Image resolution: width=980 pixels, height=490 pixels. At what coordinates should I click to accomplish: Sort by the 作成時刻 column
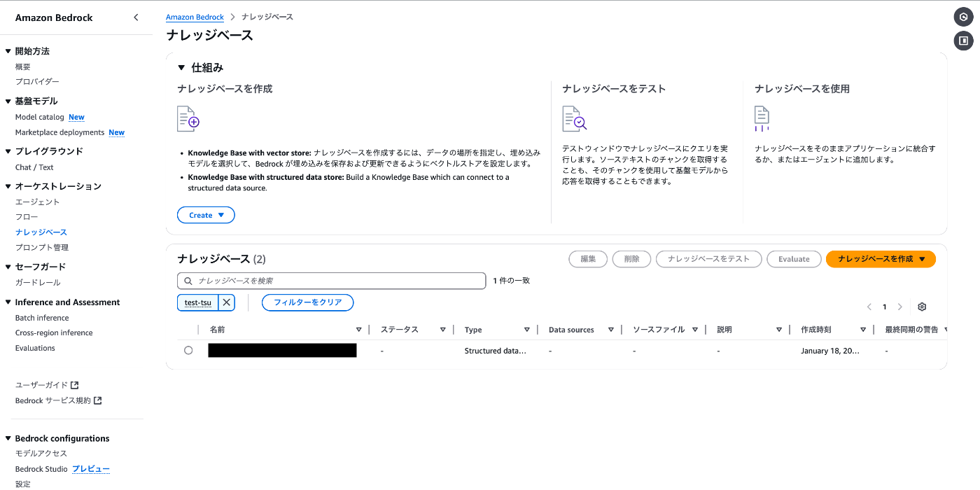coord(862,330)
